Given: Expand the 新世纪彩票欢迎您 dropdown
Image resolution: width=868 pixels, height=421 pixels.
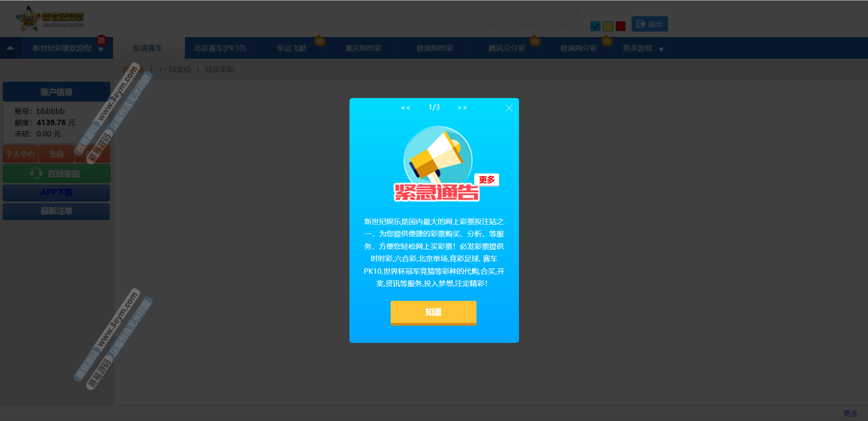Looking at the screenshot, I should [x=101, y=50].
